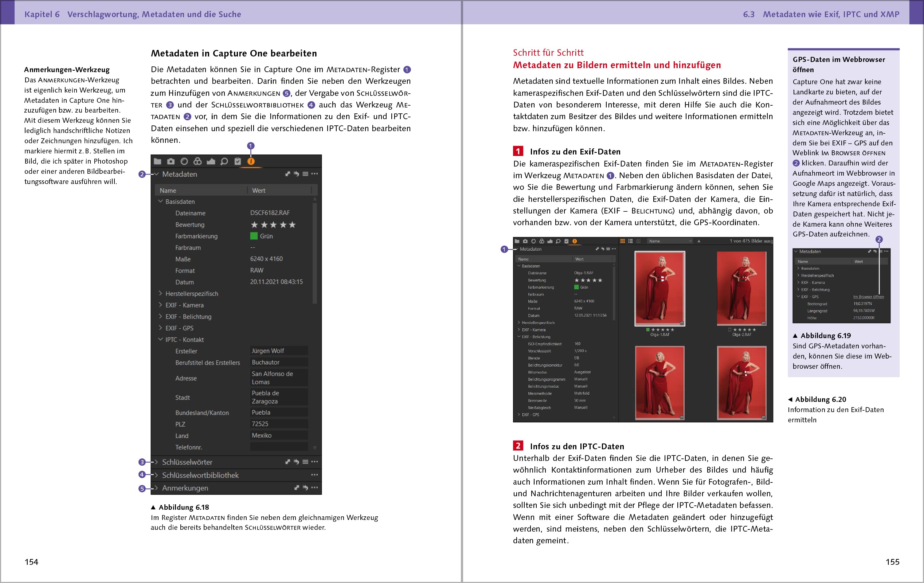The width and height of the screenshot is (924, 583).
Task: Float the Schlüsselwörter tool panel
Action: point(287,462)
